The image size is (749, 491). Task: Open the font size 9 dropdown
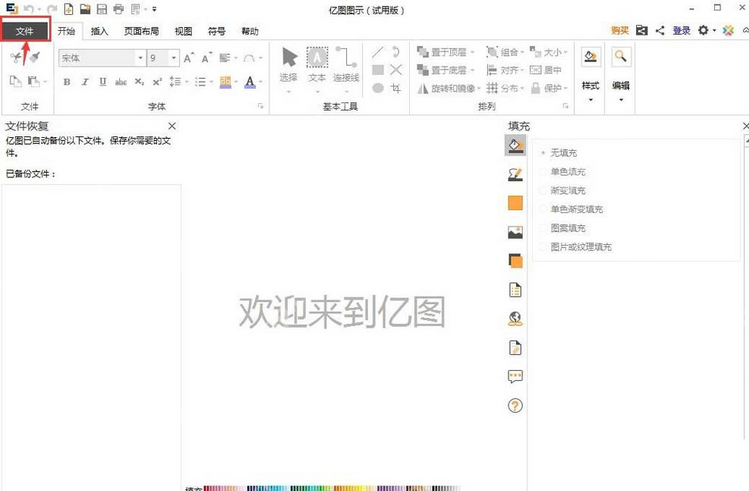[174, 58]
